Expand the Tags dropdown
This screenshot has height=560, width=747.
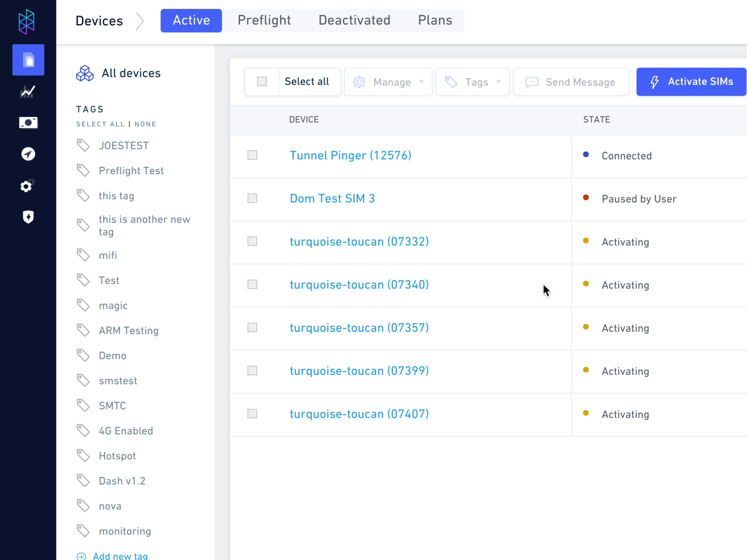(x=472, y=82)
